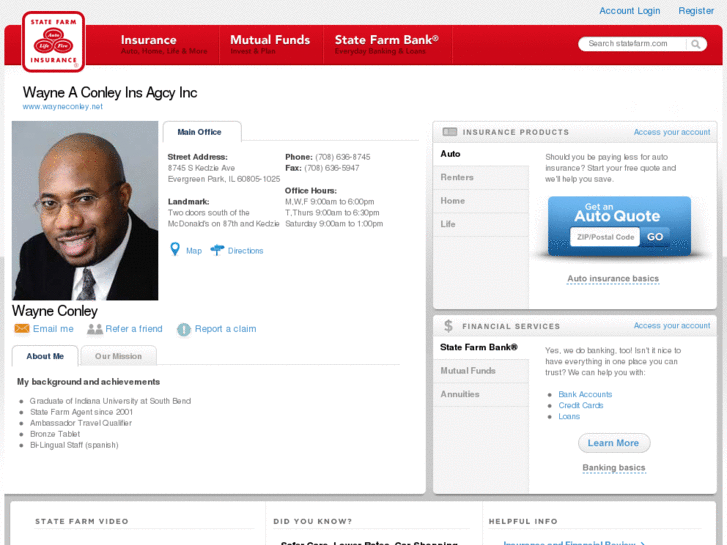Open the Mutual Funds navigation menu
Screen dimensions: 727x545
(271, 45)
